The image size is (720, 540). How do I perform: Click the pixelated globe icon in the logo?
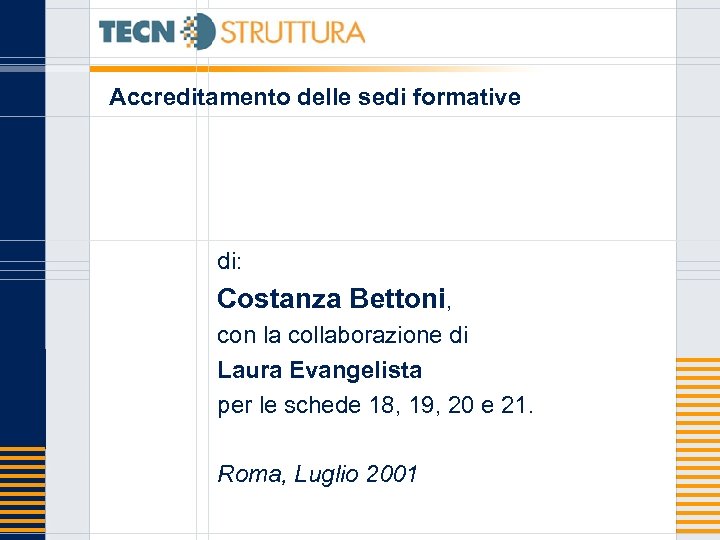click(200, 32)
